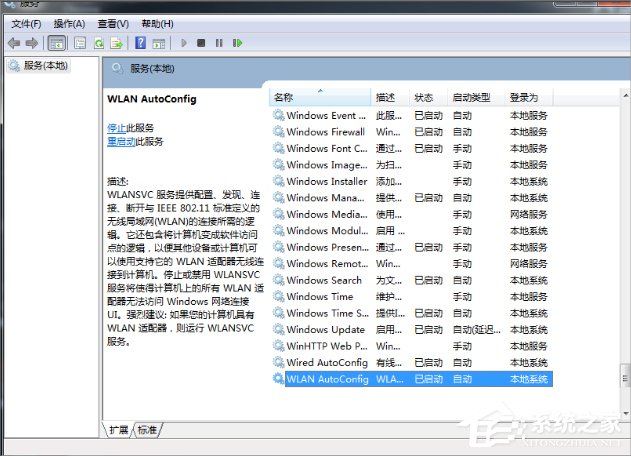Select the Windows Update service row
Image resolution: width=631 pixels, height=456 pixels.
325,330
